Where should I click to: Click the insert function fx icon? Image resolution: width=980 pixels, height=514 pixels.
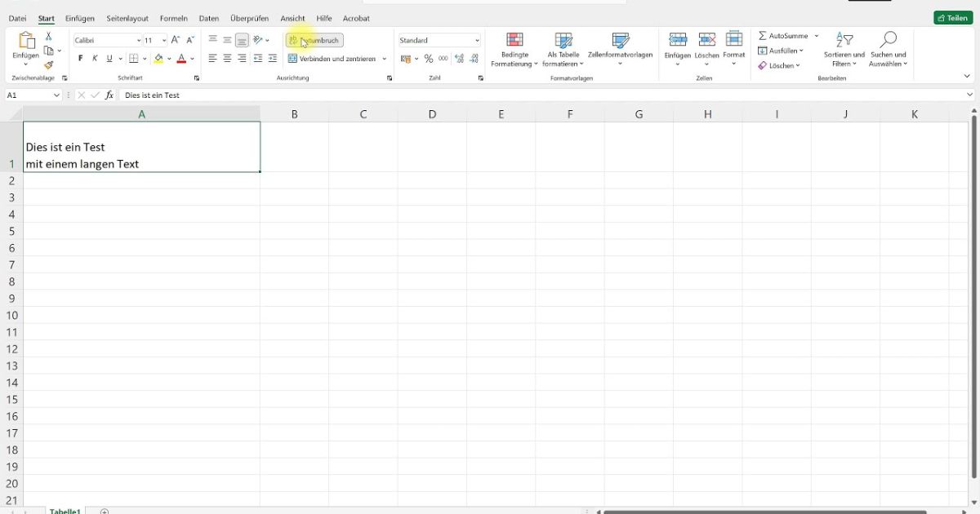click(109, 95)
